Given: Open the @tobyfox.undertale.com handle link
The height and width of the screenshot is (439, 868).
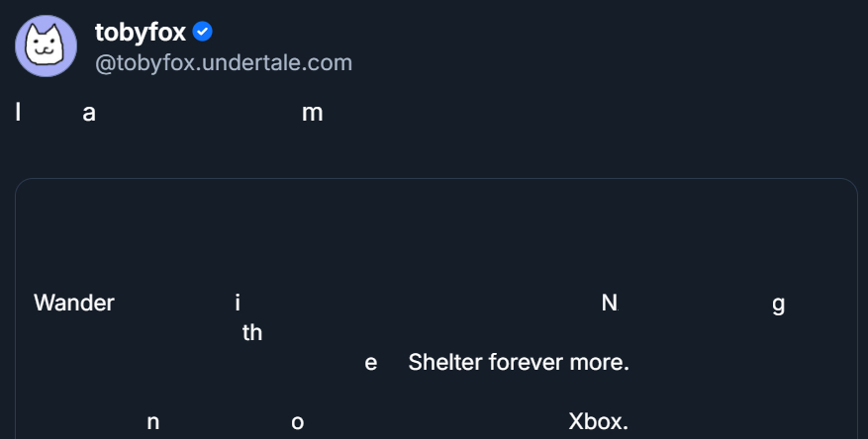Looking at the screenshot, I should click(223, 63).
